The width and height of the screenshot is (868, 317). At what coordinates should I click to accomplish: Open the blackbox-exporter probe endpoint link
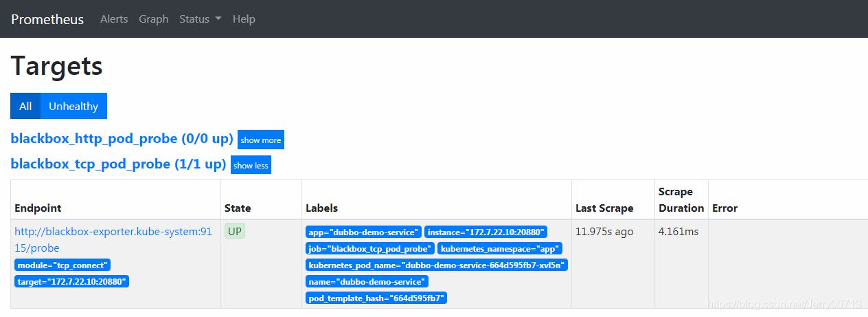pyautogui.click(x=113, y=240)
